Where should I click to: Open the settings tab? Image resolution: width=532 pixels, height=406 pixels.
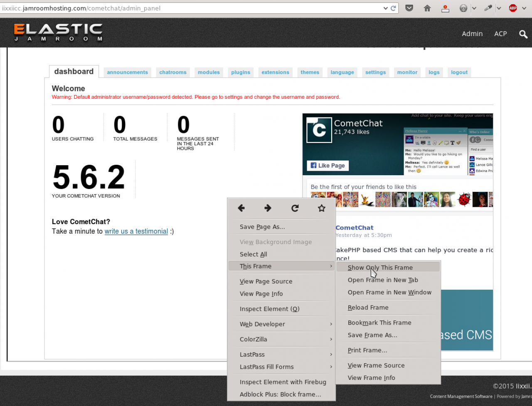(376, 72)
